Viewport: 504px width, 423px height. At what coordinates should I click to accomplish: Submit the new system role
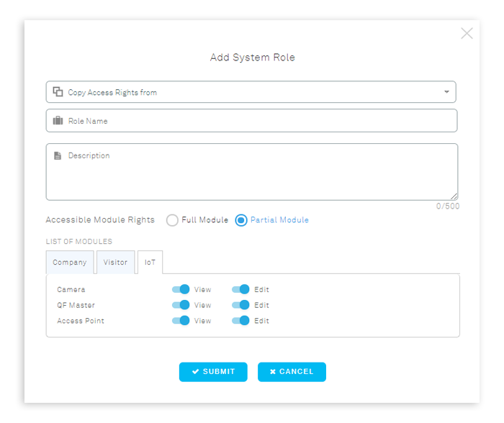pyautogui.click(x=213, y=372)
